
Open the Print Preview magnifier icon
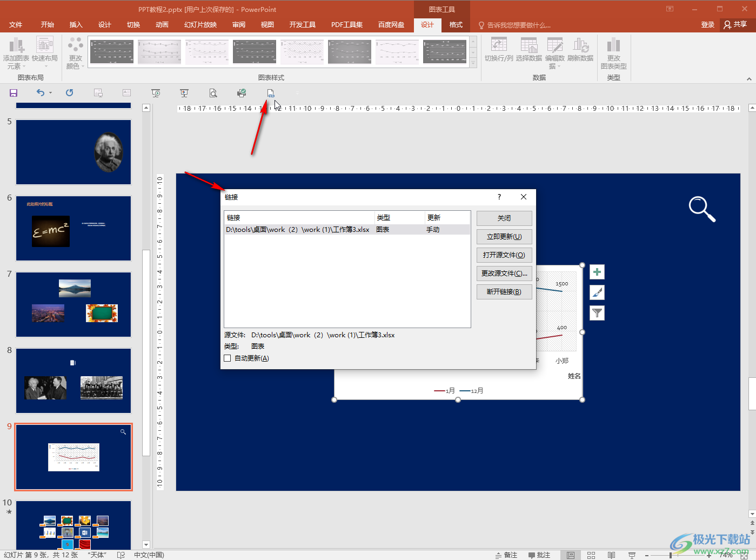point(213,93)
